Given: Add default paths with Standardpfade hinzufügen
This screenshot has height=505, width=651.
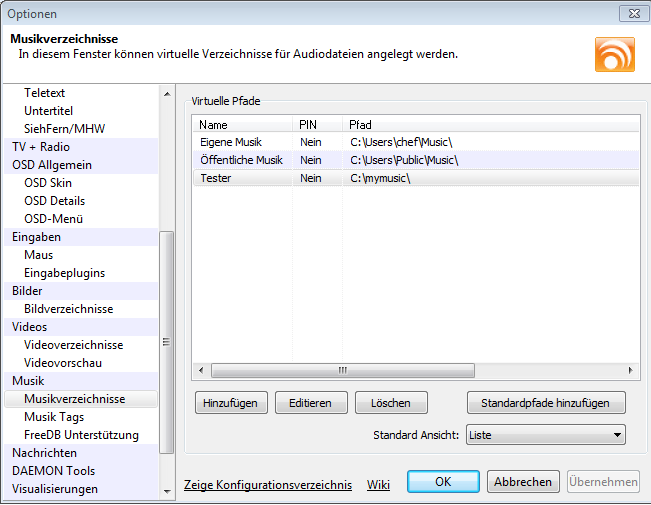Looking at the screenshot, I should coord(545,403).
